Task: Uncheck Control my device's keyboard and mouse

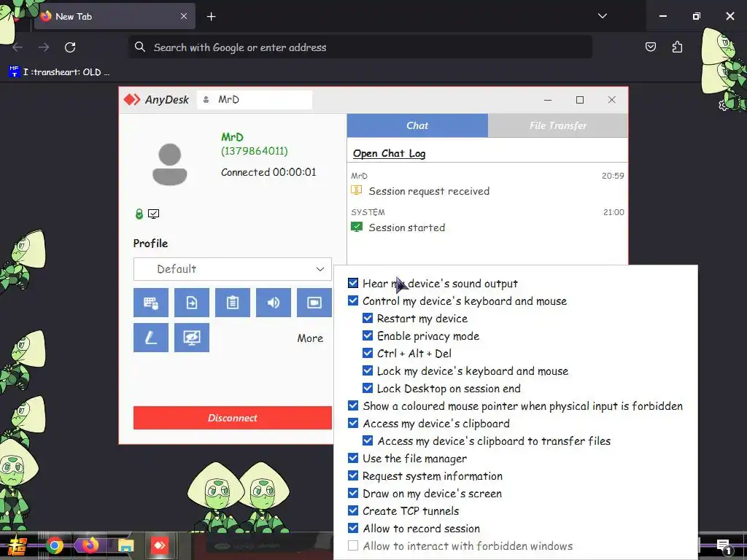Action: [353, 301]
